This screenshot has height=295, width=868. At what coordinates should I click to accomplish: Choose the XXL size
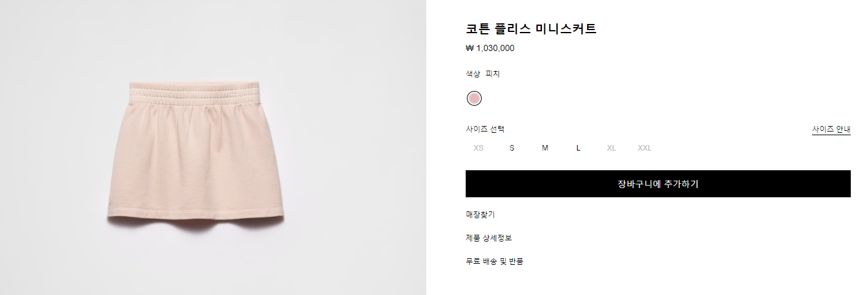pos(645,148)
